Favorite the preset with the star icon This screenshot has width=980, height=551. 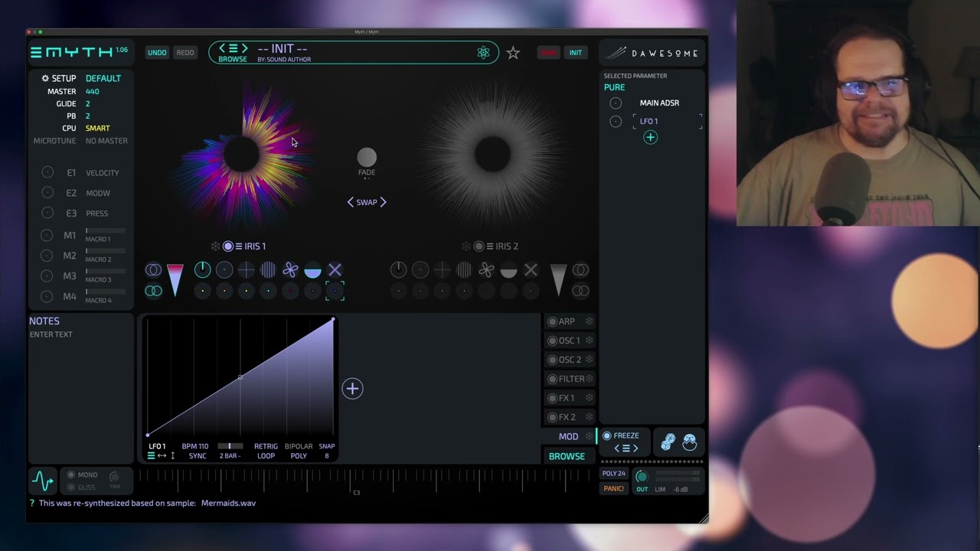(513, 53)
